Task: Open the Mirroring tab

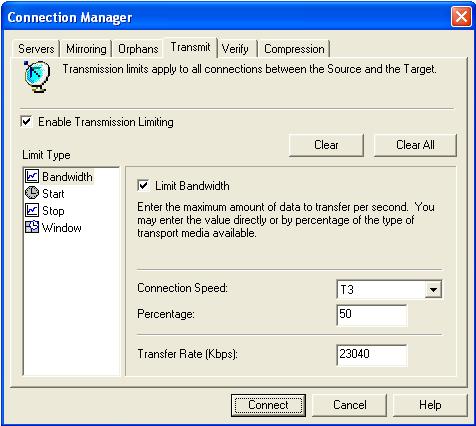Action: [86, 49]
